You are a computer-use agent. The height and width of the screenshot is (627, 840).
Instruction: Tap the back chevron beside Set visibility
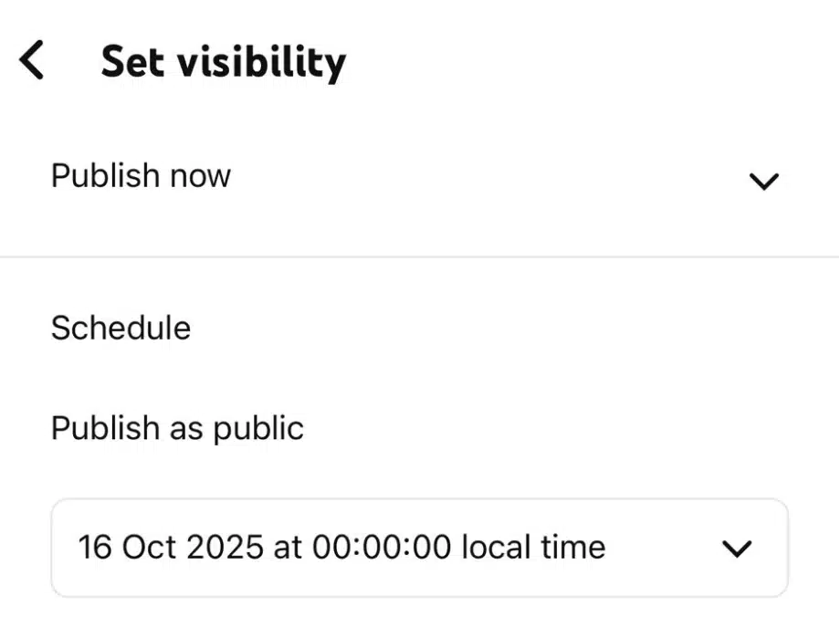click(x=32, y=61)
